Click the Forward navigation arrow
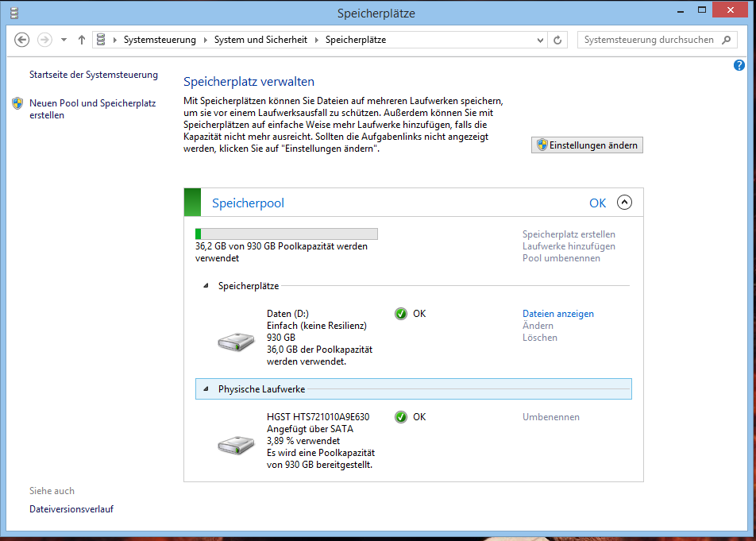756x541 pixels. tap(44, 40)
